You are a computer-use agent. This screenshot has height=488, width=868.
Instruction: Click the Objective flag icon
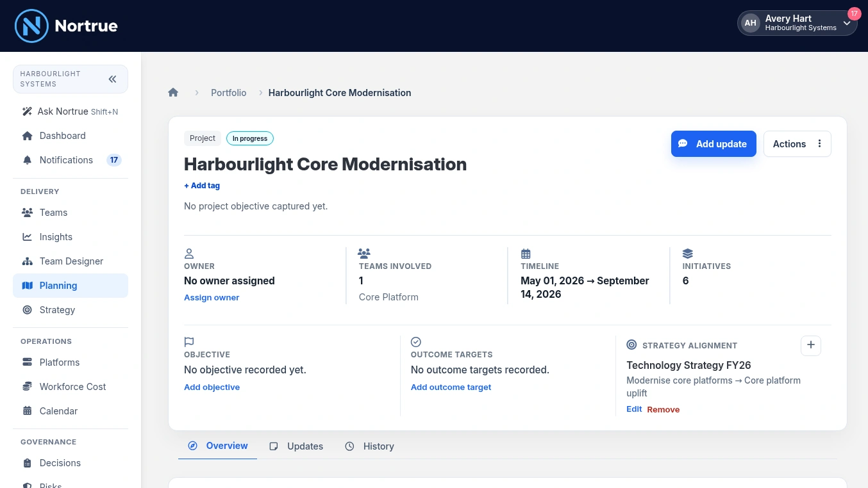click(x=189, y=342)
